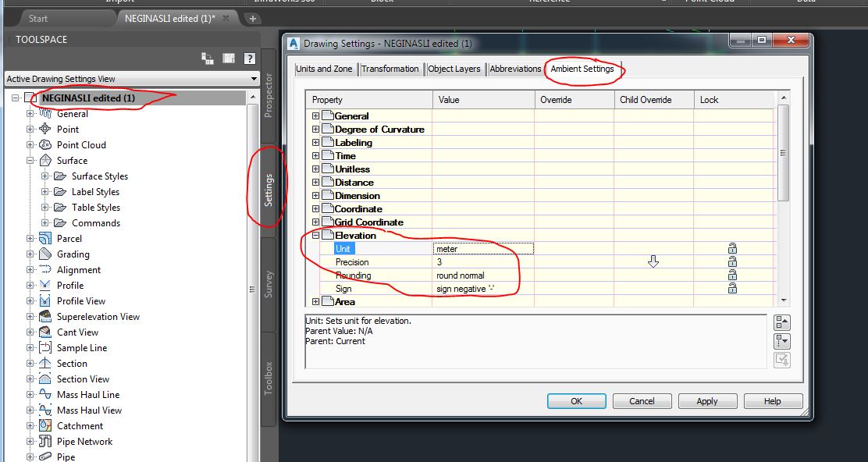Collapse the Surface node in Toolspace

click(30, 161)
